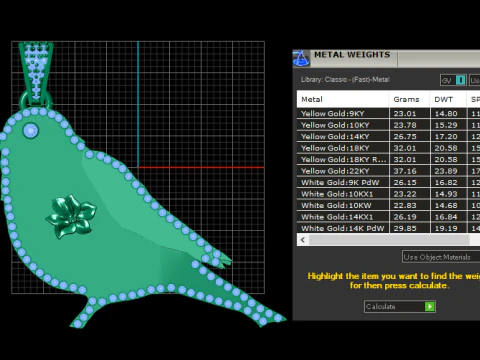Image resolution: width=480 pixels, height=360 pixels.
Task: Select the Yellow Gold:18KY R... row
Action: 388,159
